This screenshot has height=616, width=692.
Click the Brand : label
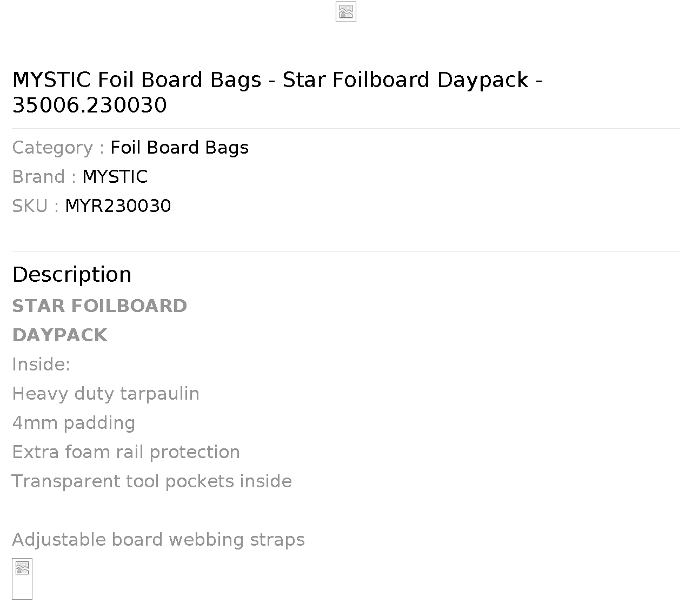[x=44, y=177]
